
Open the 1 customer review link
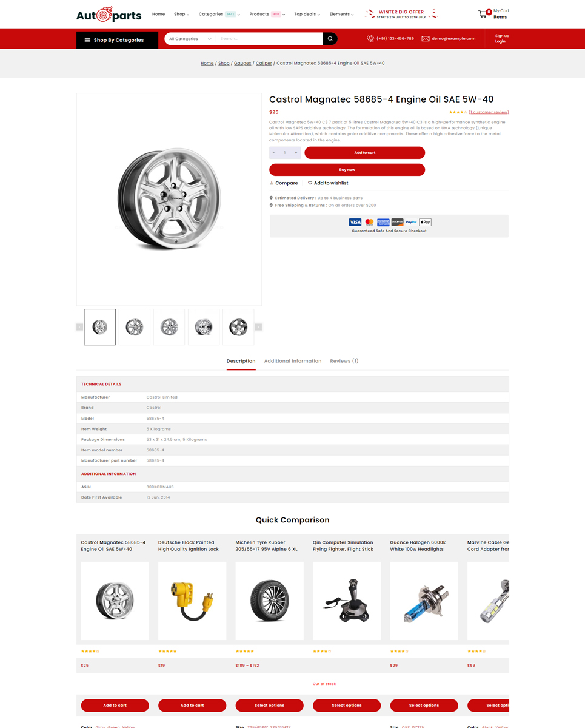489,112
